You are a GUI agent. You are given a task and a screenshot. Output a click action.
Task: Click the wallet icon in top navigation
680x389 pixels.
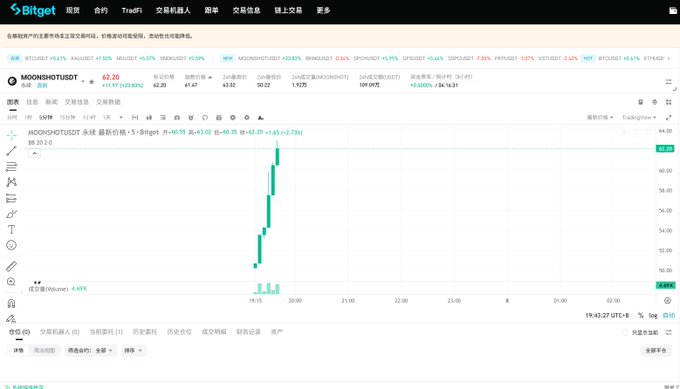point(673,10)
